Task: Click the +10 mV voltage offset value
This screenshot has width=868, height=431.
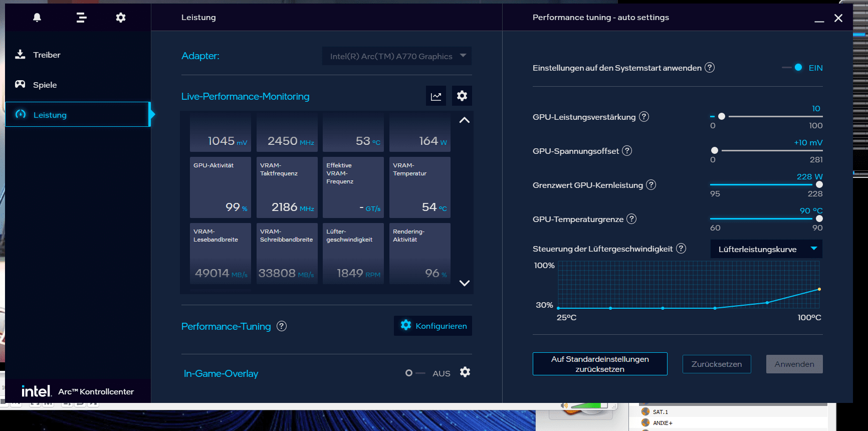Action: (x=808, y=142)
